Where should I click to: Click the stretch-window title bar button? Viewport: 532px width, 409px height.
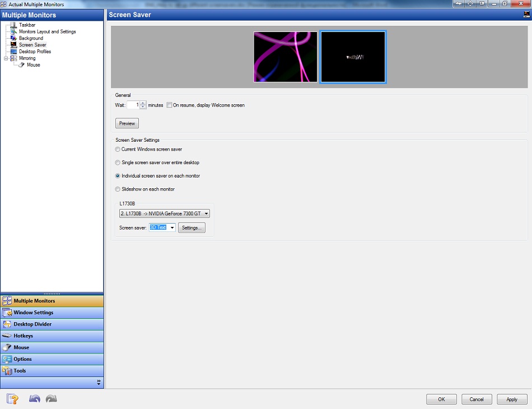[x=459, y=3]
